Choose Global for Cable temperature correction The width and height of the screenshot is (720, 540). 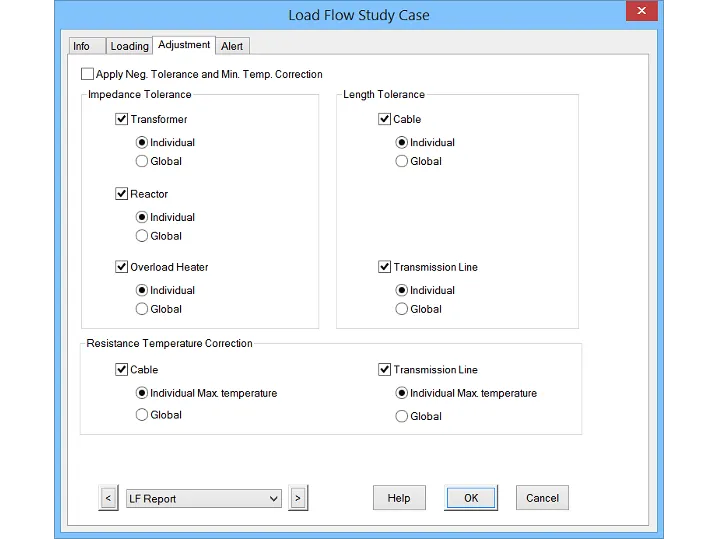tap(142, 415)
